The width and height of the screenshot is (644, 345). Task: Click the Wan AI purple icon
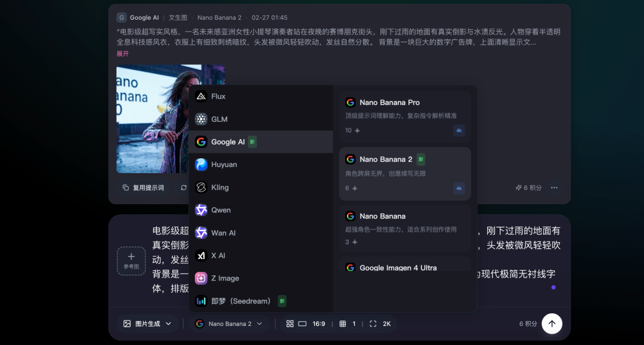[x=201, y=233]
